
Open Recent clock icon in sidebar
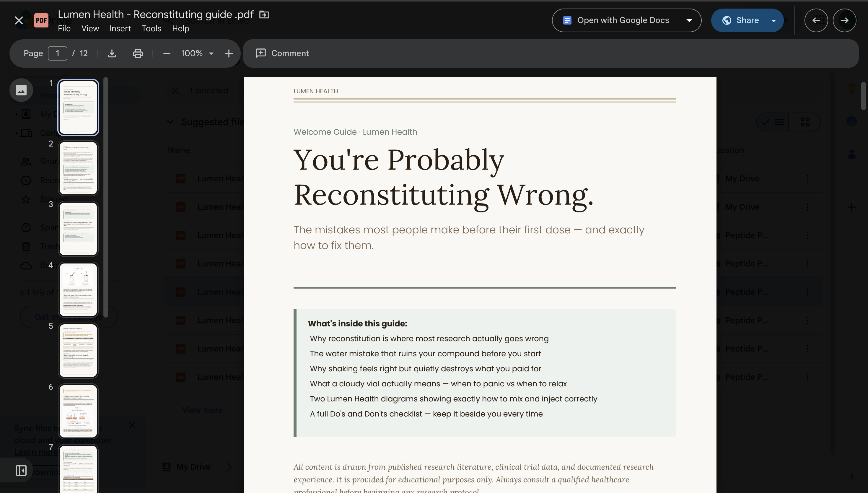pyautogui.click(x=26, y=180)
